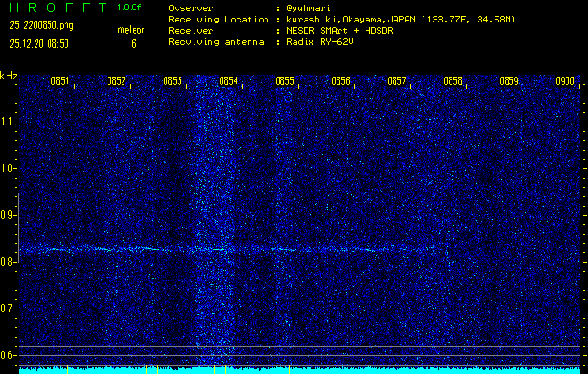Viewport: 588px width, 374px height.
Task: Select the 0857 time marker
Action: tap(396, 81)
